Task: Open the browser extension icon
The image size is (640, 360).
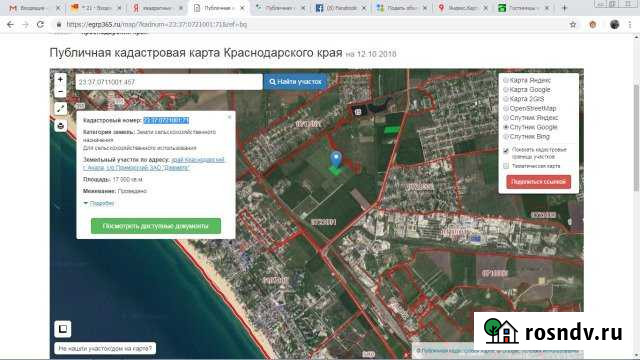Action: [593, 24]
